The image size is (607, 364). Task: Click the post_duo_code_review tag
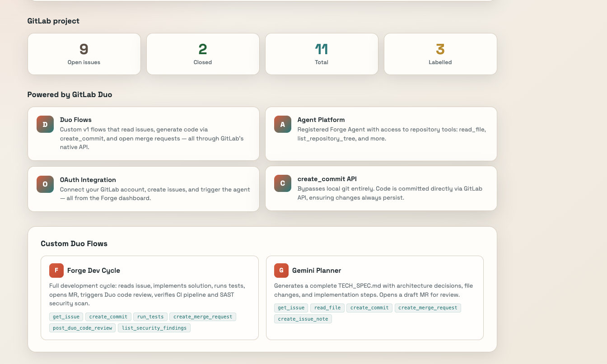click(83, 328)
